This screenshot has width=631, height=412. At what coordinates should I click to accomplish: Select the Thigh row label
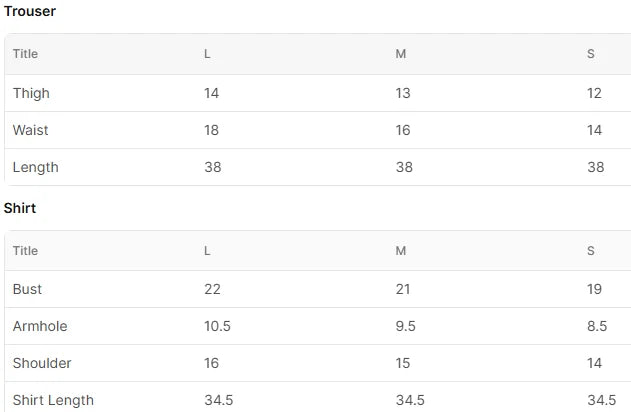(x=31, y=93)
